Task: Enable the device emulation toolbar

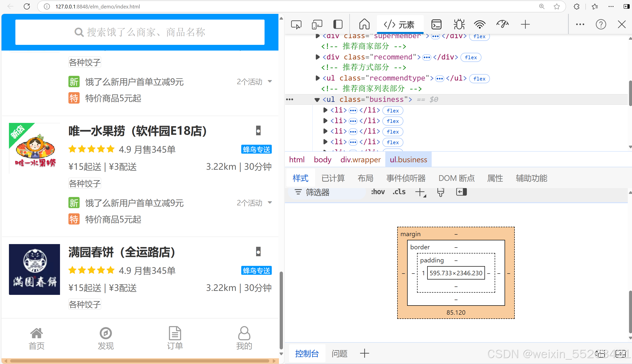Action: point(317,24)
